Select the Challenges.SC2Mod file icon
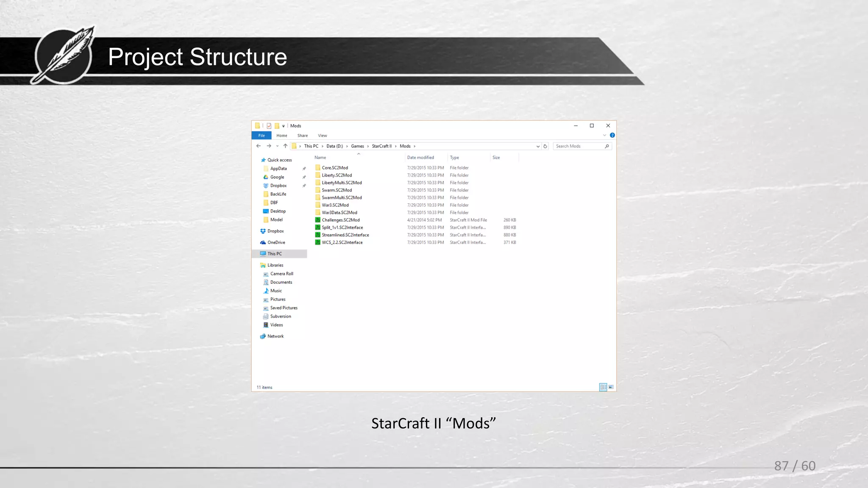 318,220
